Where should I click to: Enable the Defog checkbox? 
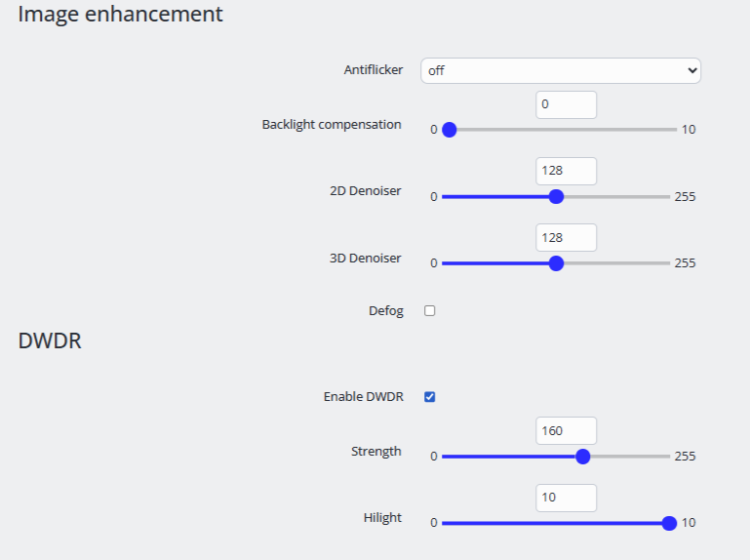[x=430, y=311]
